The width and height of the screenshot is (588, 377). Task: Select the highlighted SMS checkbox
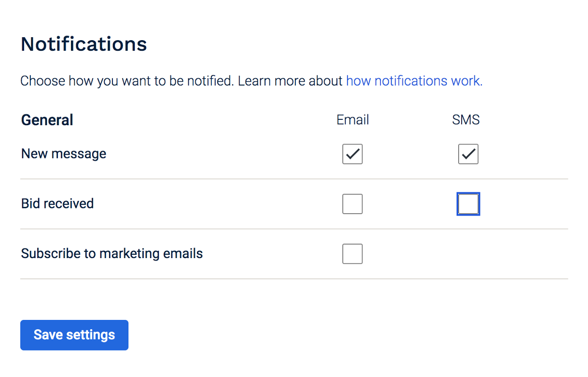point(468,203)
